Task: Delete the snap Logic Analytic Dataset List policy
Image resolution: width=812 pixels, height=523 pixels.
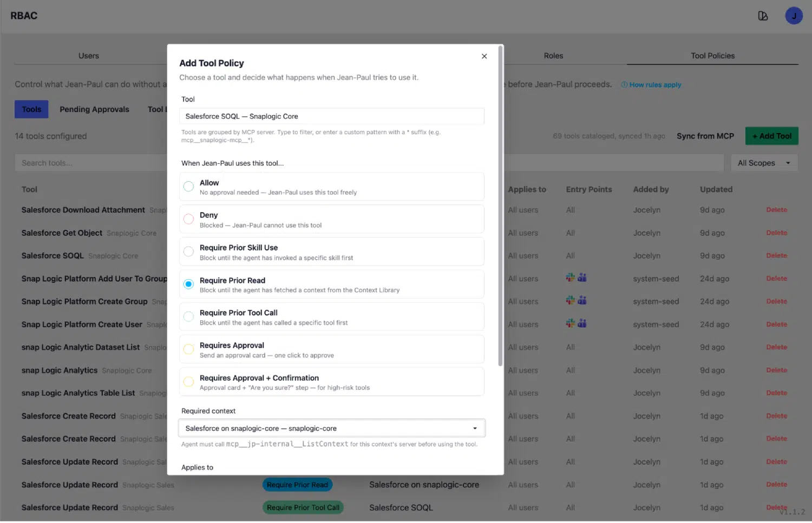Action: (776, 347)
